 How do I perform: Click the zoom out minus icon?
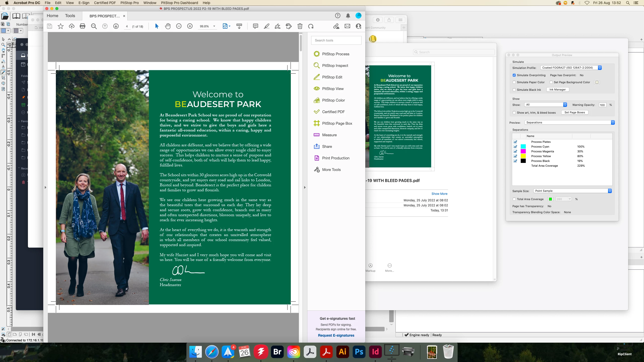click(179, 26)
